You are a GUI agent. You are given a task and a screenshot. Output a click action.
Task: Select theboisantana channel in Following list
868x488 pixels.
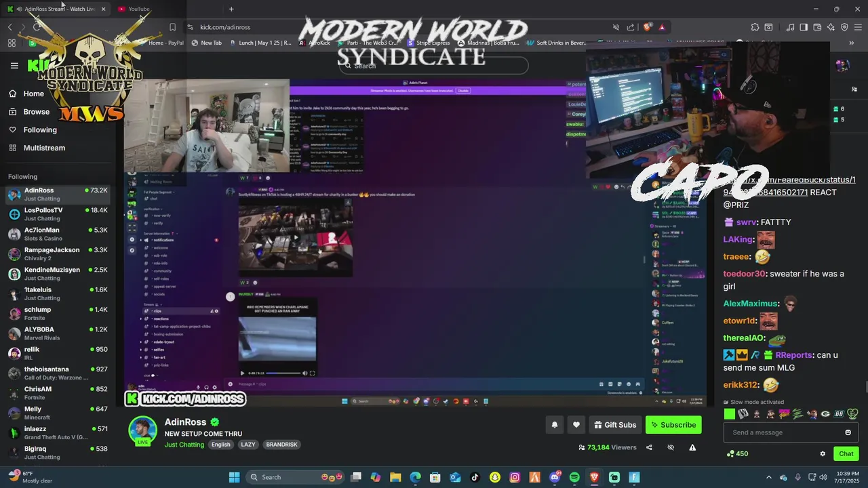tap(58, 373)
